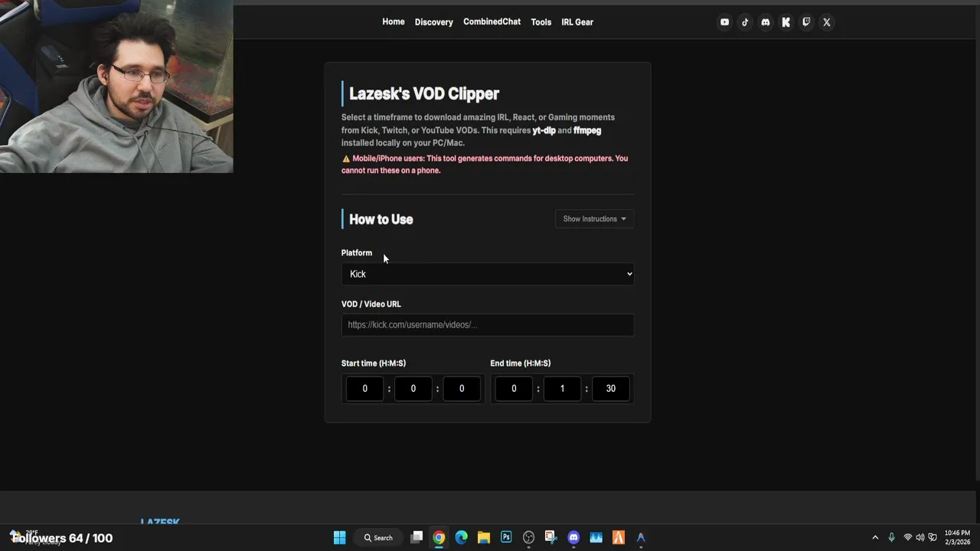
Task: Open the Wi-Fi network tray icon
Action: pos(908,537)
